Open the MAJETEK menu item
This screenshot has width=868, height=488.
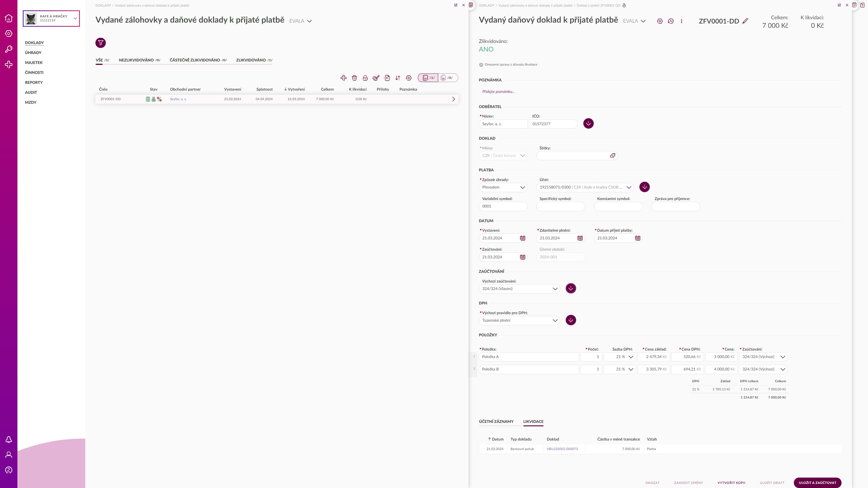[x=34, y=63]
